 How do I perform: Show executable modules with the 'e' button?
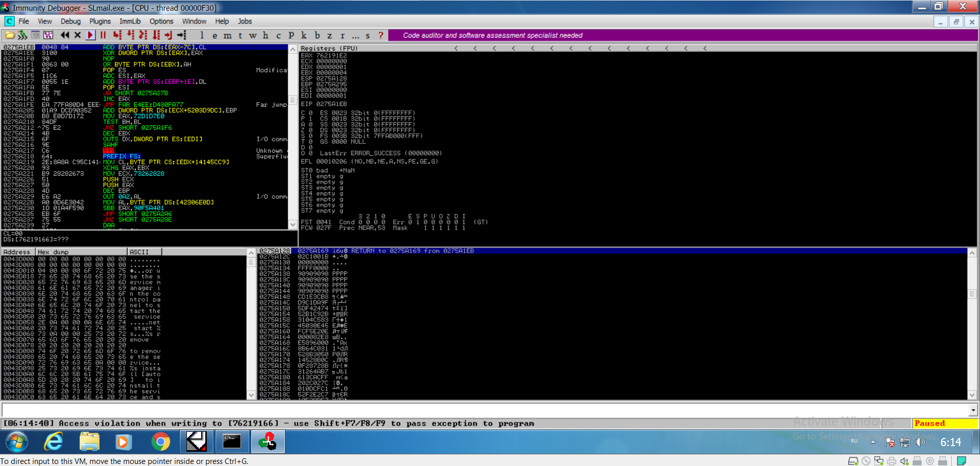point(215,35)
